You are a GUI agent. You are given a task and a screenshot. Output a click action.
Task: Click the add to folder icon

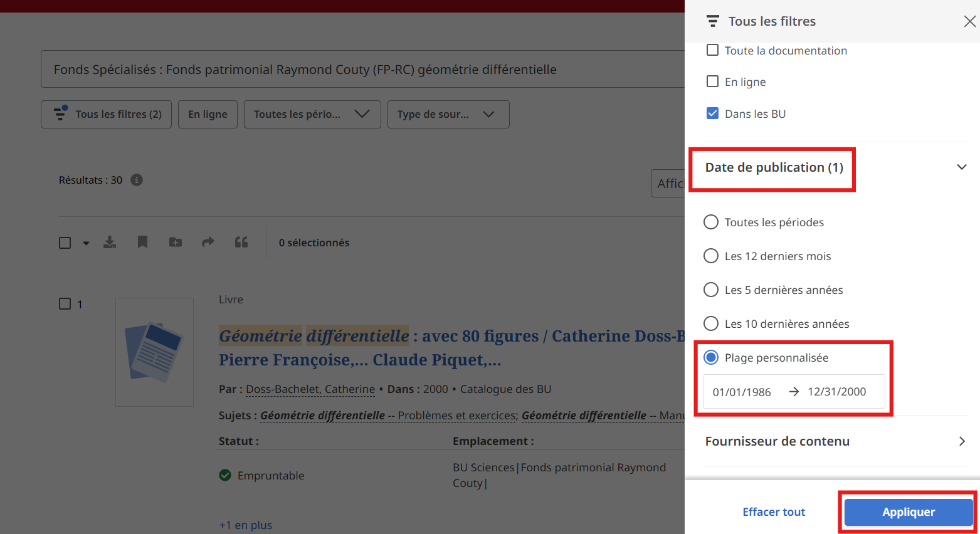[x=176, y=243]
